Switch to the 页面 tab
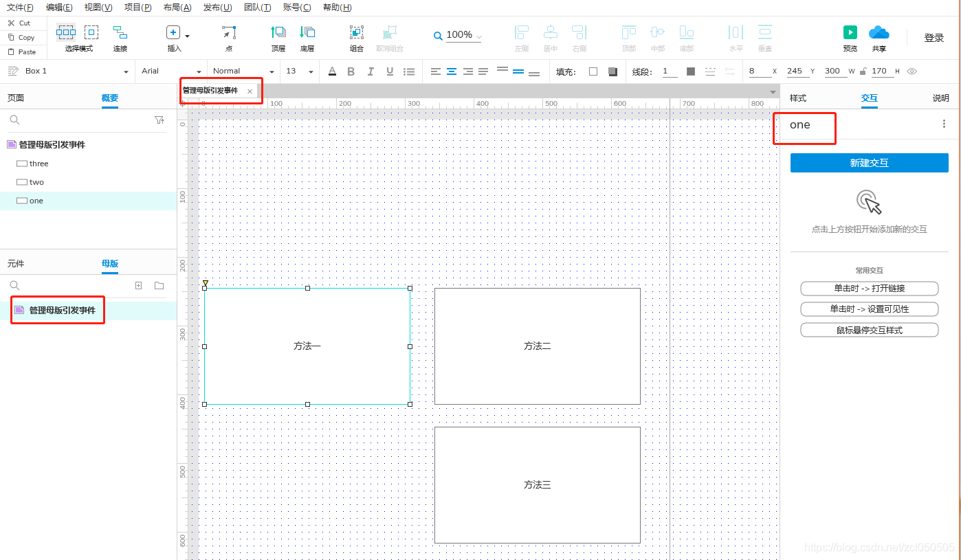The height and width of the screenshot is (560, 961). pos(16,98)
